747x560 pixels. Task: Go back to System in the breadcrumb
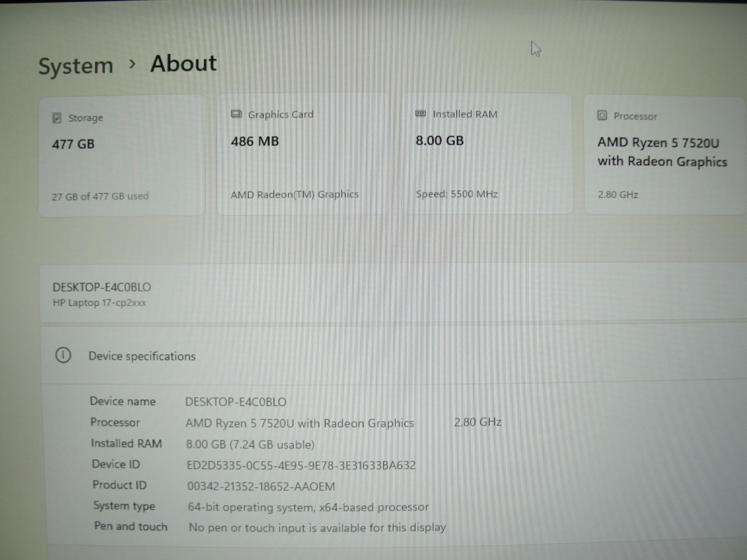click(x=76, y=66)
